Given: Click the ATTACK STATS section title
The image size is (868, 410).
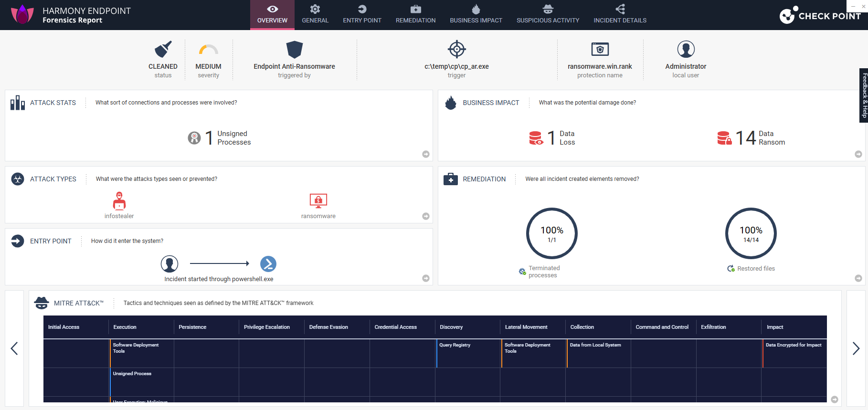Looking at the screenshot, I should click(x=53, y=103).
